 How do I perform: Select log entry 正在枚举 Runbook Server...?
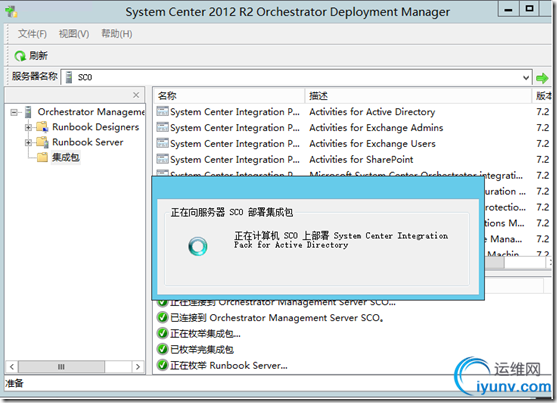pos(229,365)
